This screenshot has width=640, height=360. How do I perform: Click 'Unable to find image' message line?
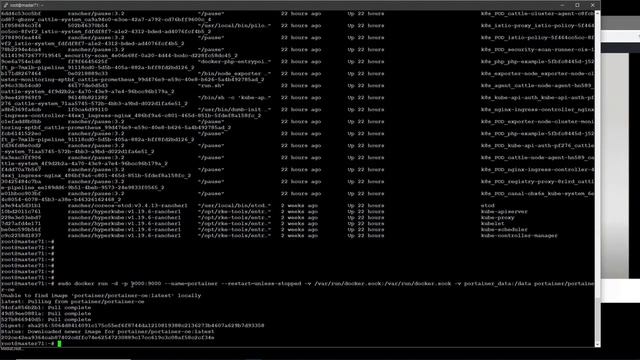[x=101, y=296]
